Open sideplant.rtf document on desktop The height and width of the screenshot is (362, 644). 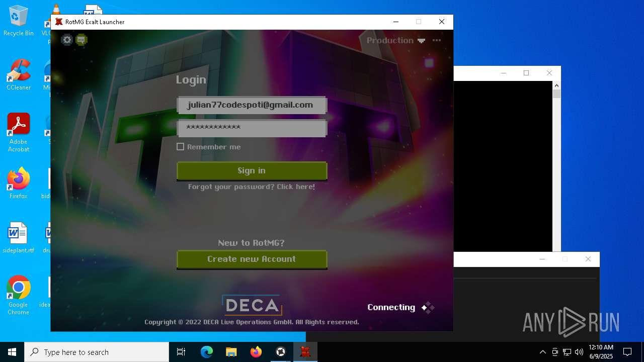tap(19, 238)
